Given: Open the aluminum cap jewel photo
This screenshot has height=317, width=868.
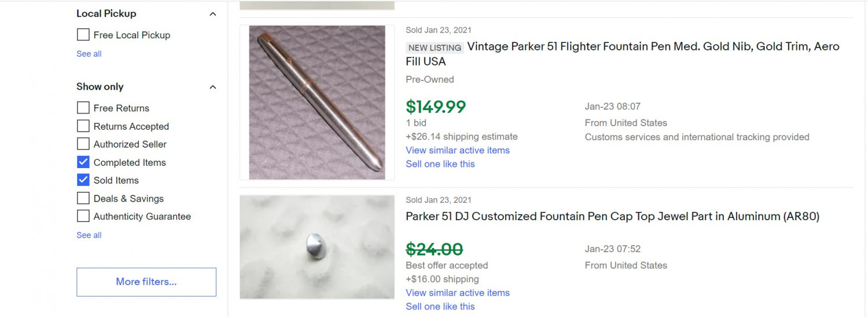Looking at the screenshot, I should click(317, 247).
